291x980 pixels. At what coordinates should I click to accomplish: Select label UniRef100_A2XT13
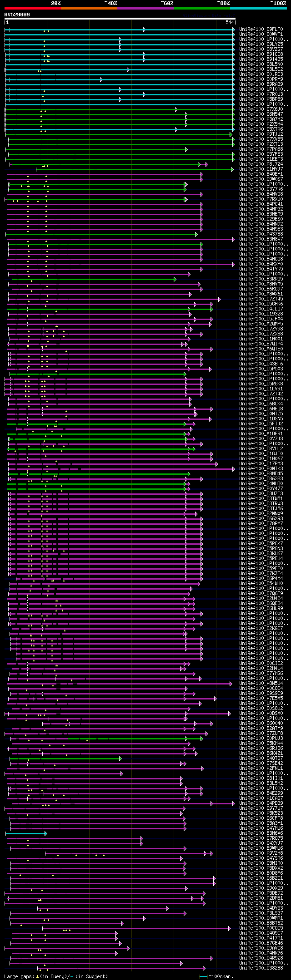[x=261, y=144]
